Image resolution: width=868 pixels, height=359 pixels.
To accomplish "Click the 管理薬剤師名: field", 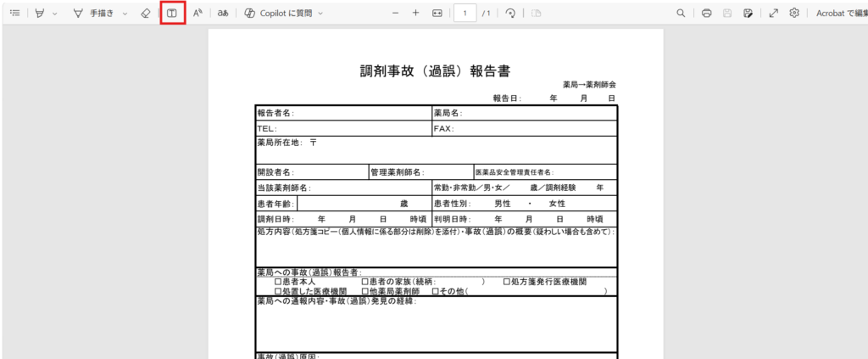I will coord(420,172).
